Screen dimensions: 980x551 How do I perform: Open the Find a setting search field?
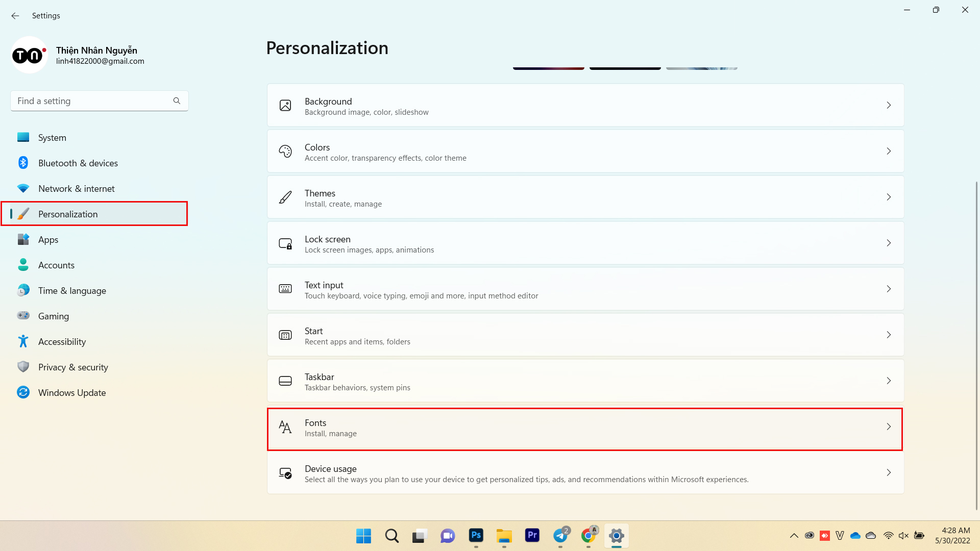(99, 101)
